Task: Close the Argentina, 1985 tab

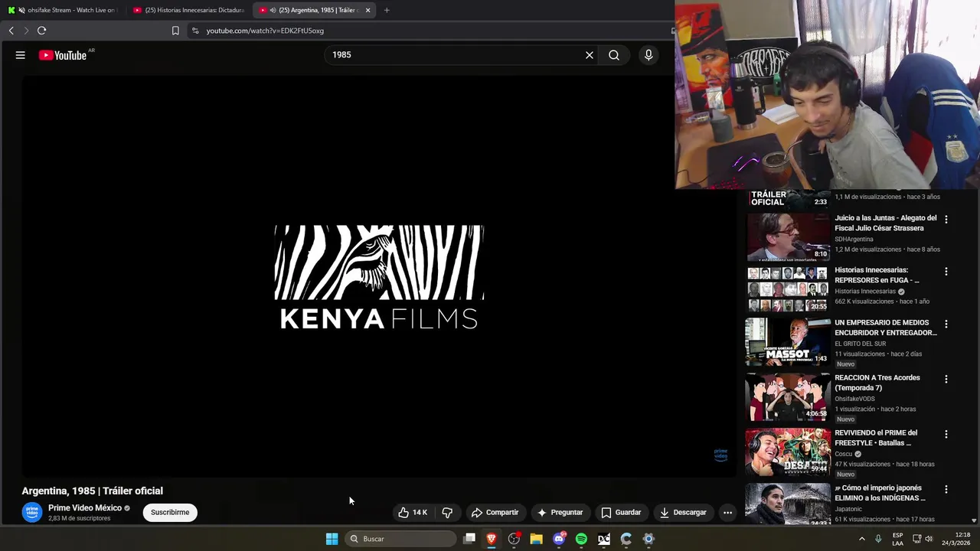Action: point(368,10)
